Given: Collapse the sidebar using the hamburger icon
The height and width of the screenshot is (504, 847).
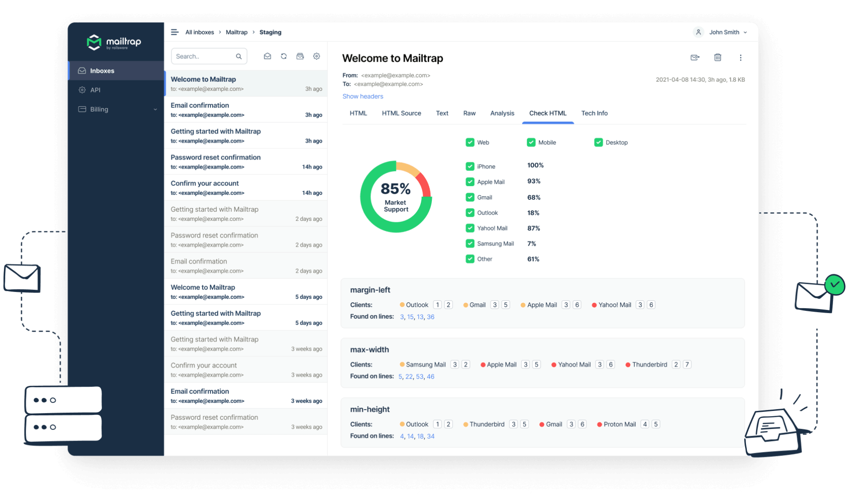Looking at the screenshot, I should pyautogui.click(x=175, y=32).
